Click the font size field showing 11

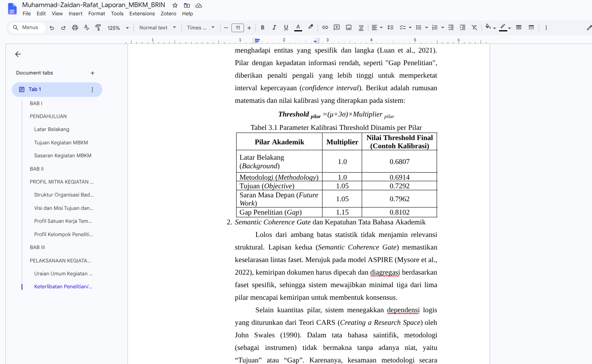coord(238,28)
